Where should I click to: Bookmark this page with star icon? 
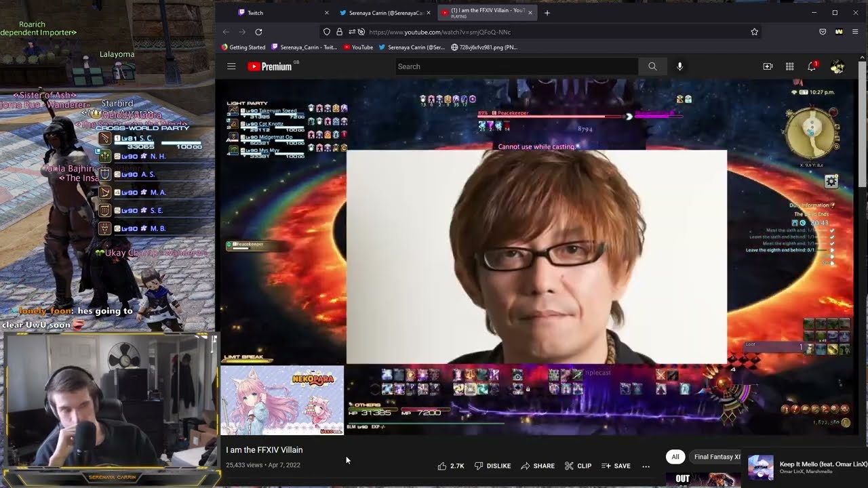(754, 32)
